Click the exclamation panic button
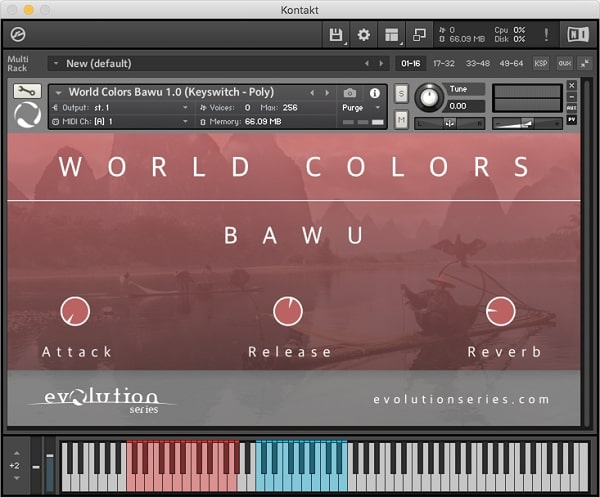600x497 pixels. [546, 35]
